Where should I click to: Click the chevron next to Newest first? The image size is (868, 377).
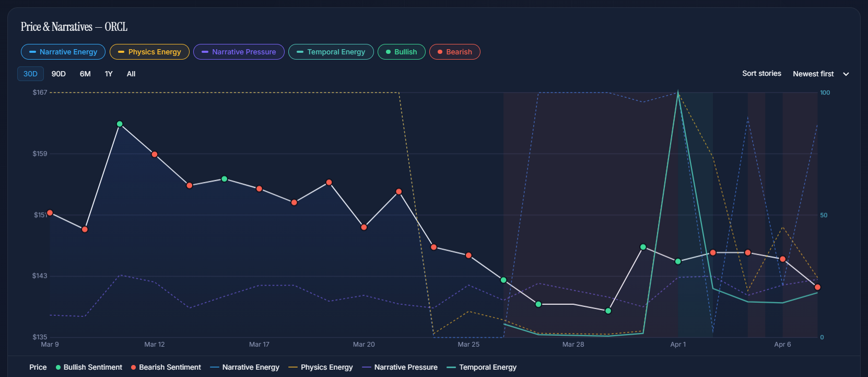click(x=846, y=74)
